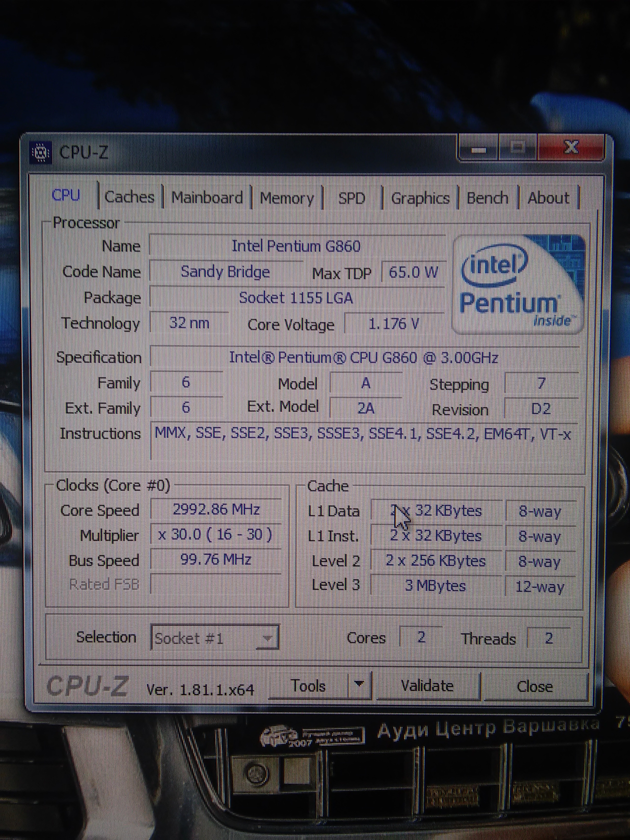Click the Level 2 value 2 x 256 KBytes
Image resolution: width=630 pixels, height=840 pixels.
(436, 561)
